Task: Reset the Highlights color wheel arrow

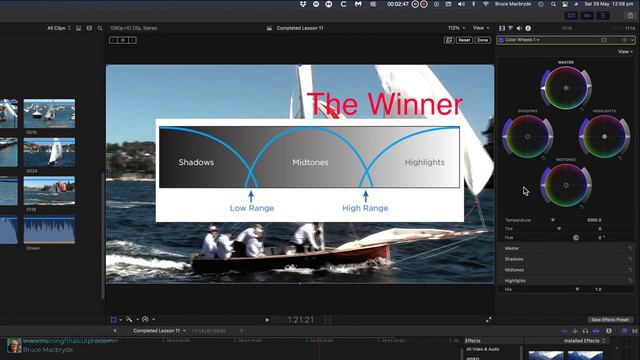Action: pyautogui.click(x=620, y=158)
